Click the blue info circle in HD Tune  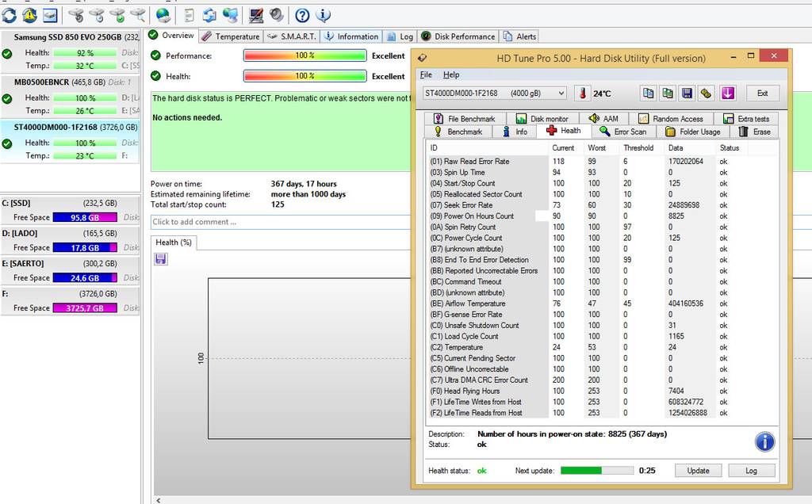(765, 441)
